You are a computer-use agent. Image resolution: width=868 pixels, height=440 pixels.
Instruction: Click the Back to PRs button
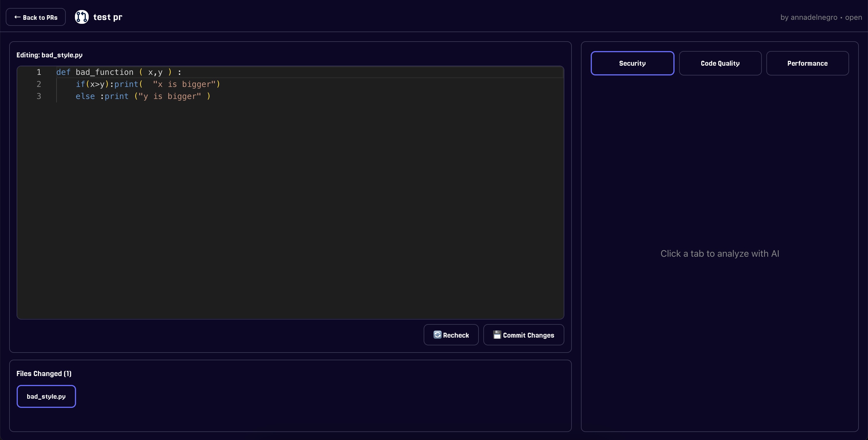(36, 17)
